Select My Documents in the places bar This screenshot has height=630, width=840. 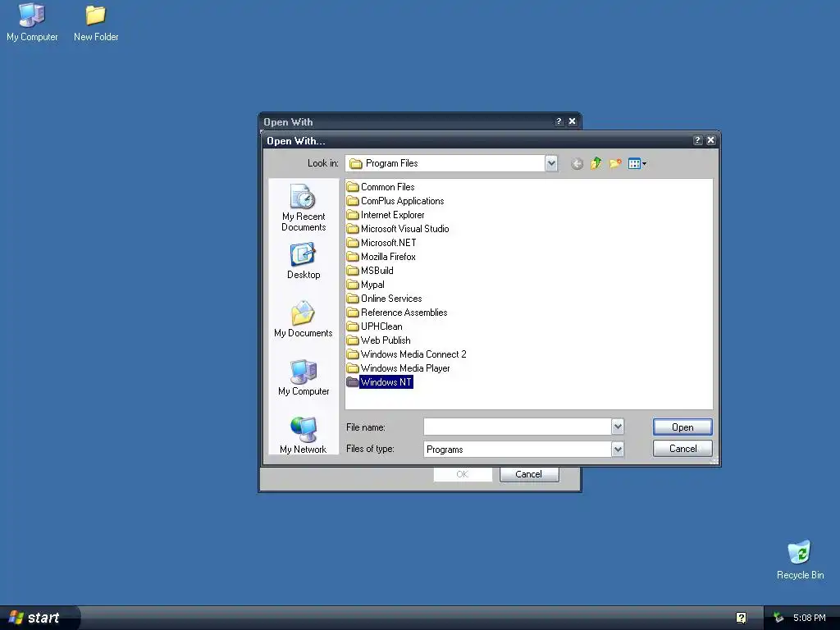pos(304,319)
